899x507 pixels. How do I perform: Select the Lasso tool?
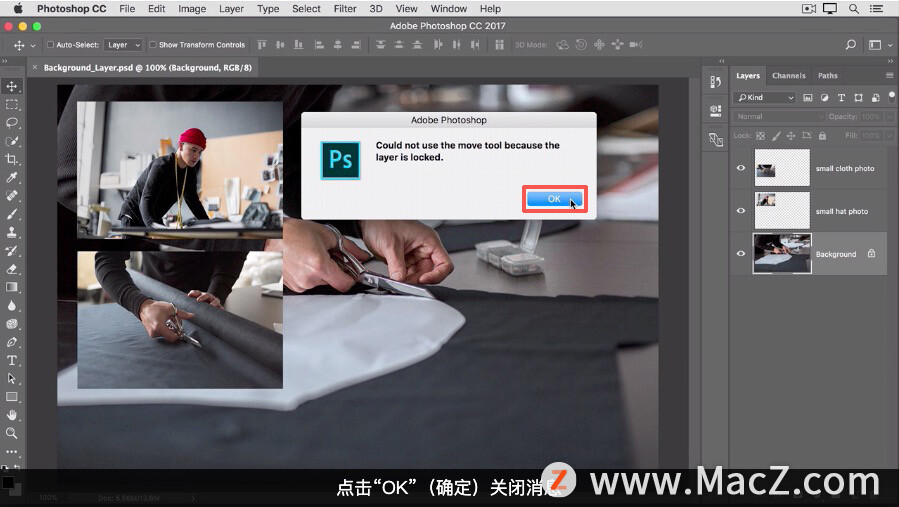(12, 123)
